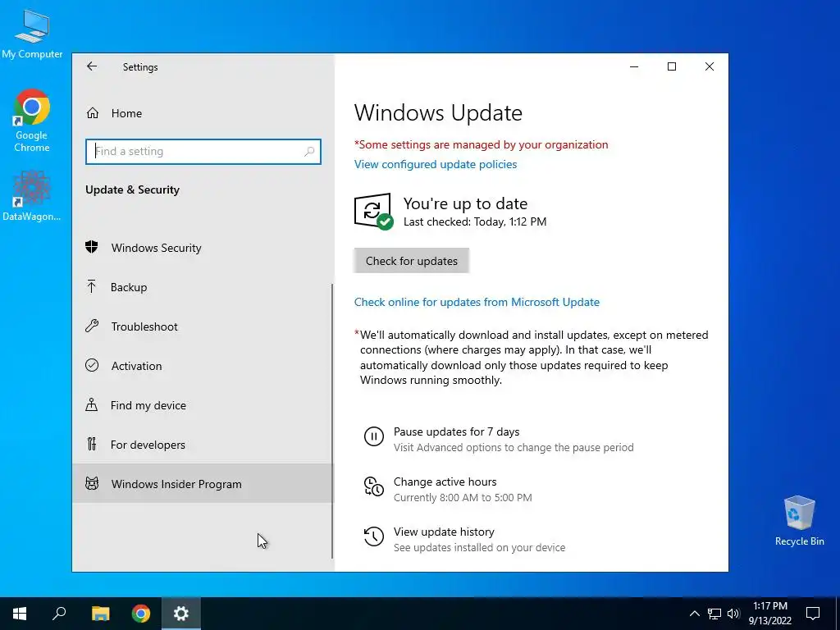Screen dimensions: 840x630
Task: Click the Windows Security shield icon
Action: coord(92,247)
